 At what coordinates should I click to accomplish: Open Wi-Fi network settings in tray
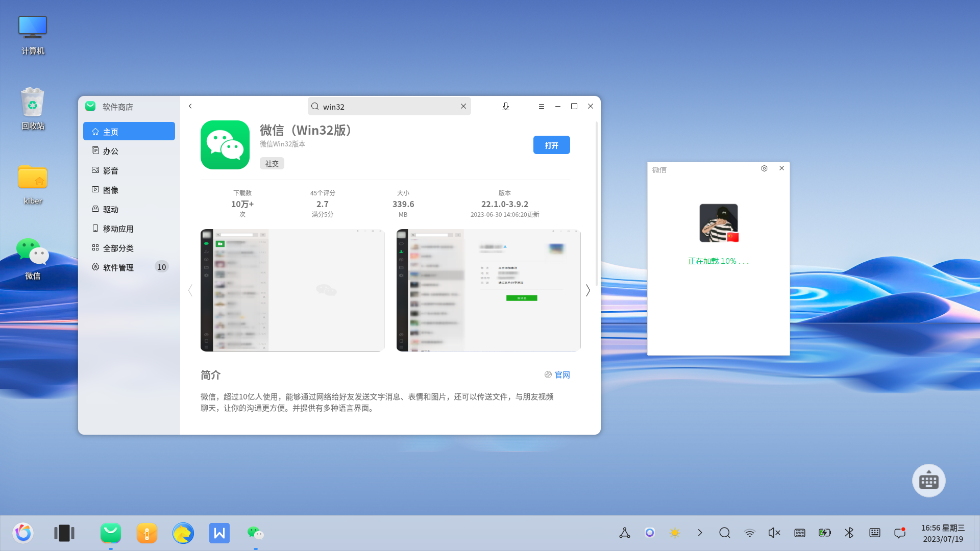750,533
